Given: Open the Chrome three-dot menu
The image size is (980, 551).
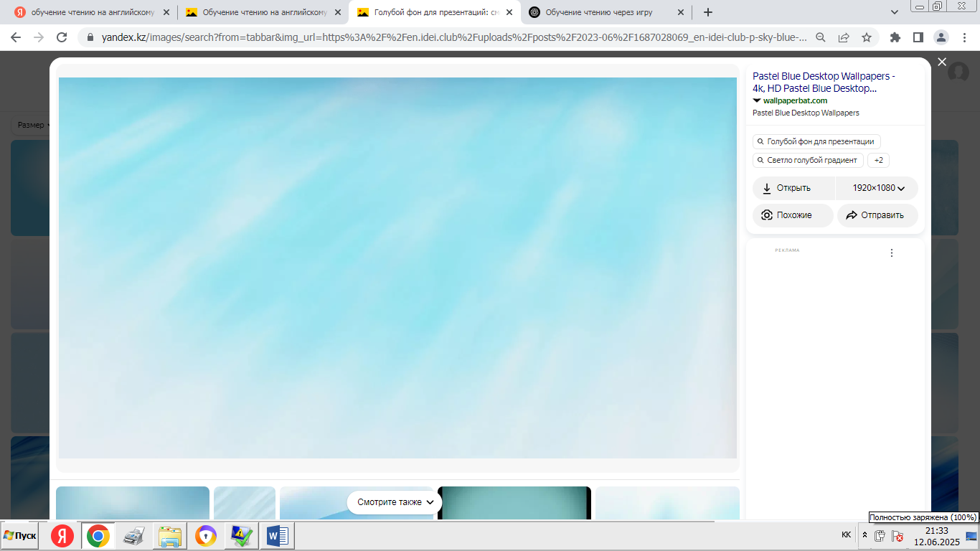Looking at the screenshot, I should (963, 37).
